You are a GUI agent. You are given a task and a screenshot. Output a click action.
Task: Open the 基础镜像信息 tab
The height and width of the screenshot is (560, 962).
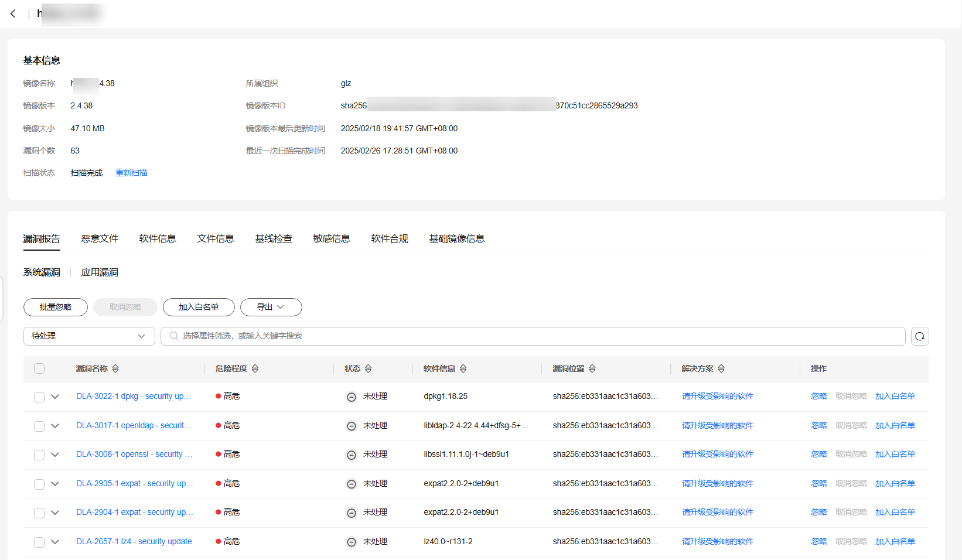(x=457, y=238)
